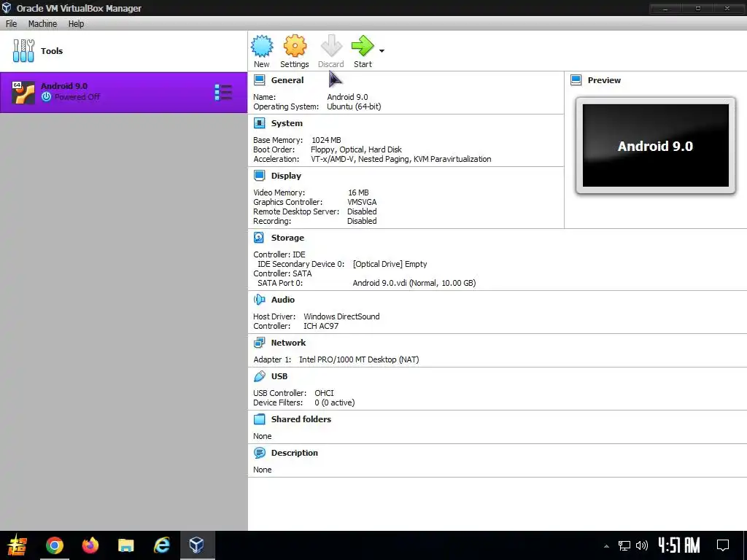Click the General section icon

[x=259, y=80]
